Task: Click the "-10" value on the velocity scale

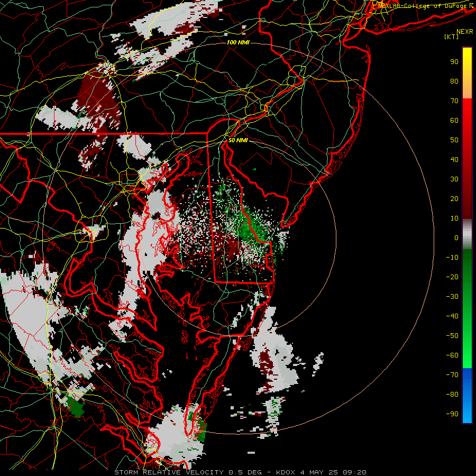Action: click(x=452, y=258)
